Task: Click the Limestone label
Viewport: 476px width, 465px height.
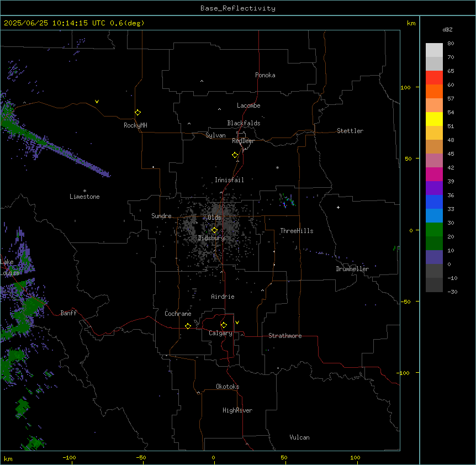Action: pos(84,197)
